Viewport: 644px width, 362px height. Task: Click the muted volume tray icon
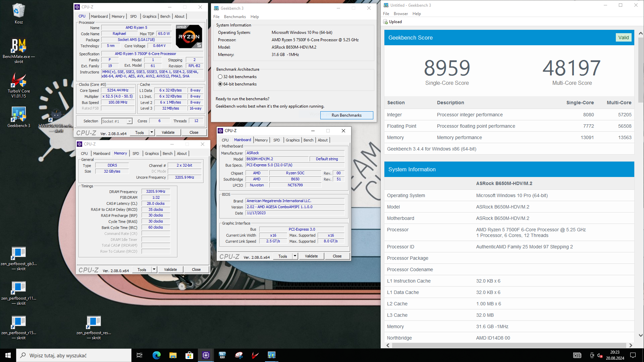coord(600,355)
